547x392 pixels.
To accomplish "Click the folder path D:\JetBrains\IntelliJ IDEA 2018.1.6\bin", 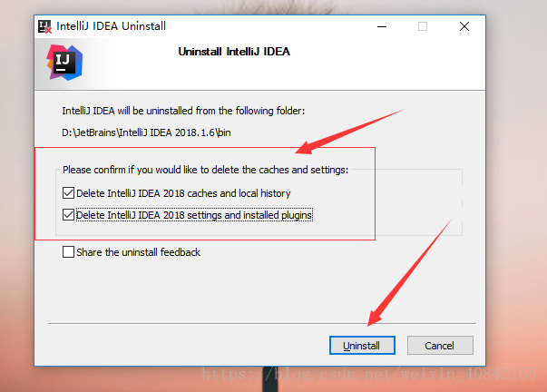I will pyautogui.click(x=147, y=132).
